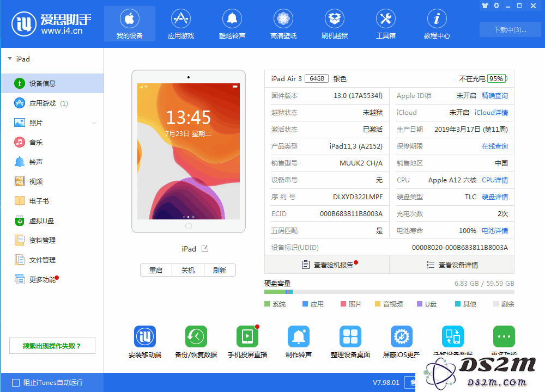Image resolution: width=545 pixels, height=392 pixels.
Task: Click serial number DLXYD322LMPF
Action: (358, 197)
